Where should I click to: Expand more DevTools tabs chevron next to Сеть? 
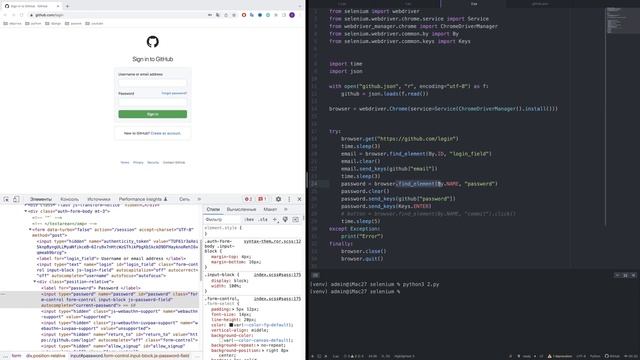(x=199, y=199)
